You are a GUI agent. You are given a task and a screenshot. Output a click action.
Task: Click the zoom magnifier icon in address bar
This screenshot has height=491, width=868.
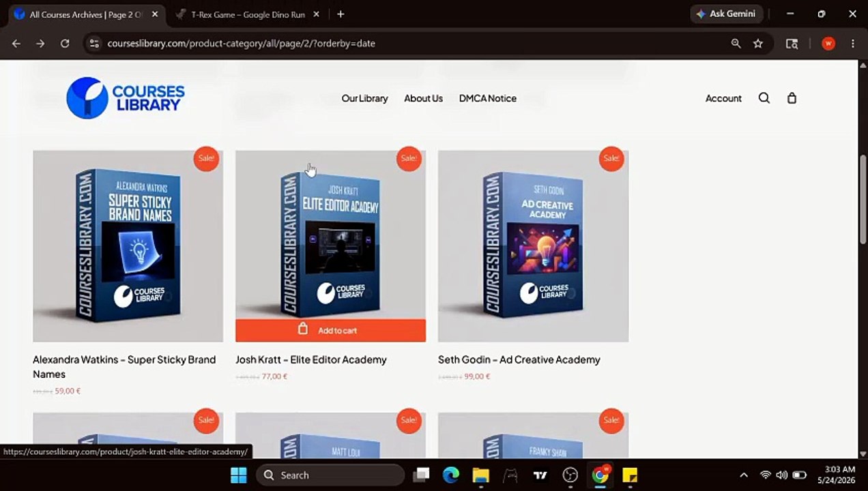click(x=736, y=43)
